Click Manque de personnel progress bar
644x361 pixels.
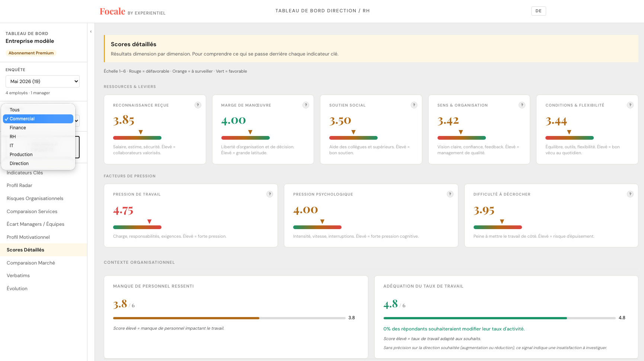(229, 318)
